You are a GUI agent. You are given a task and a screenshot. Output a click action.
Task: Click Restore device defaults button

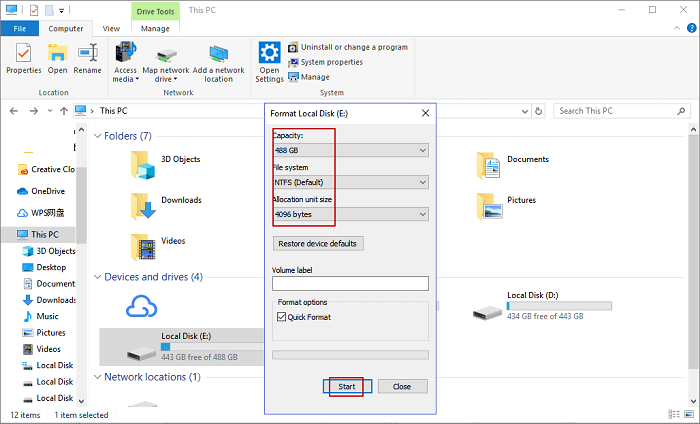[317, 243]
